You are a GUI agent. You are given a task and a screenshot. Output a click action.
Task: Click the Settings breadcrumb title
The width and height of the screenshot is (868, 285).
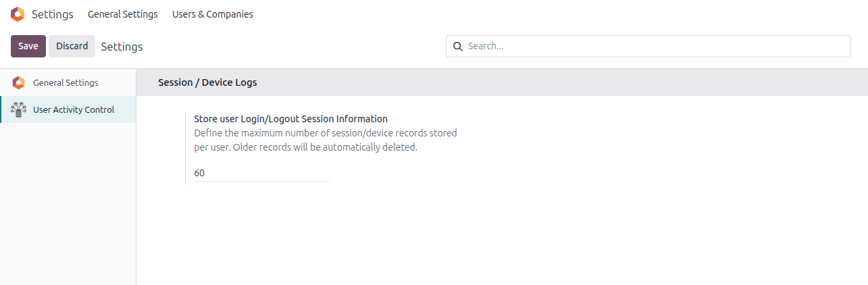[x=122, y=47]
